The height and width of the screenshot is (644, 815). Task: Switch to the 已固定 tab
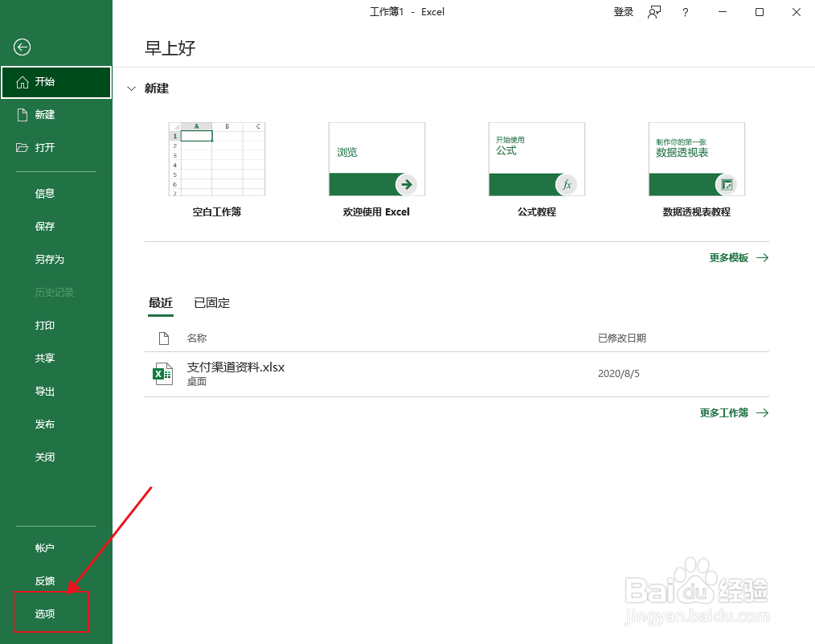pyautogui.click(x=211, y=303)
